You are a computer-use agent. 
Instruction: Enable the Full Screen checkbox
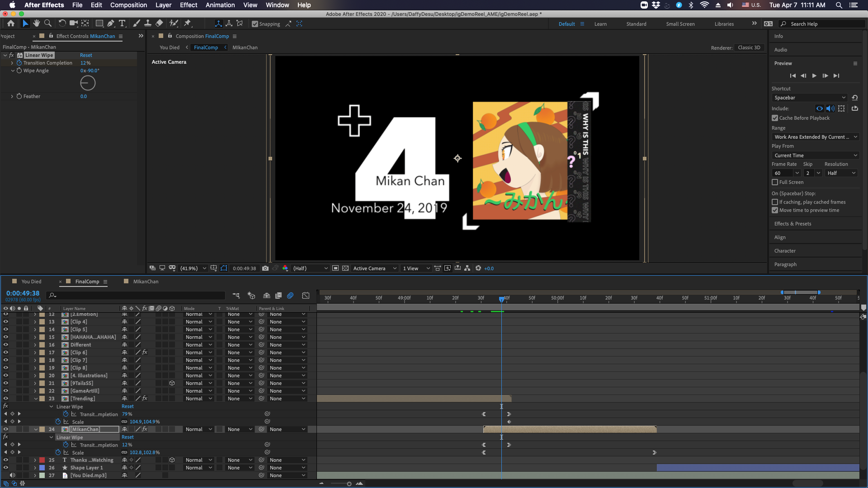(775, 182)
